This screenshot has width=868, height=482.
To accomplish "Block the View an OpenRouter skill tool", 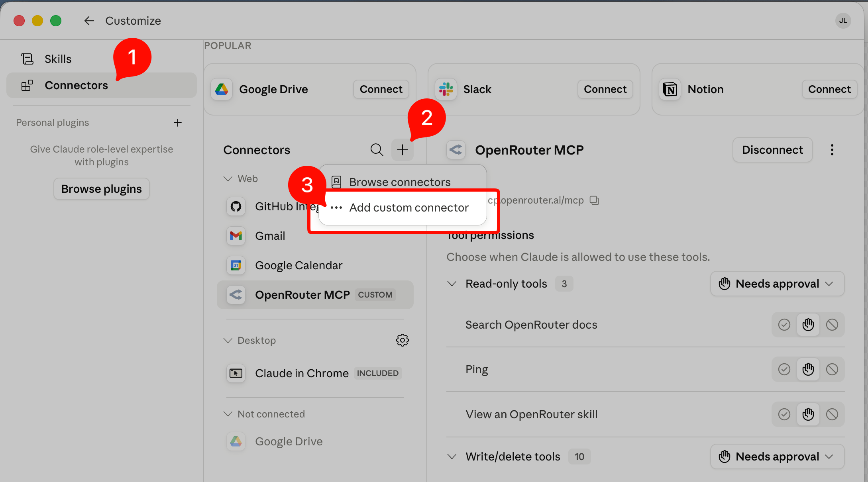I will pyautogui.click(x=832, y=414).
